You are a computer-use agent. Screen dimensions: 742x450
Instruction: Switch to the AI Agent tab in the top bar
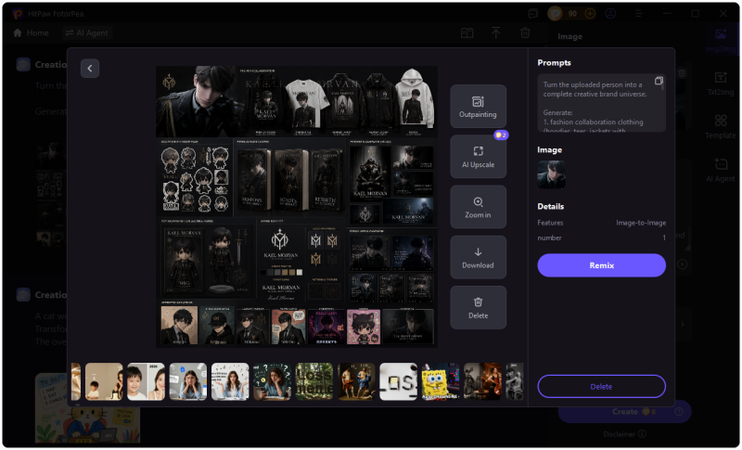[87, 33]
